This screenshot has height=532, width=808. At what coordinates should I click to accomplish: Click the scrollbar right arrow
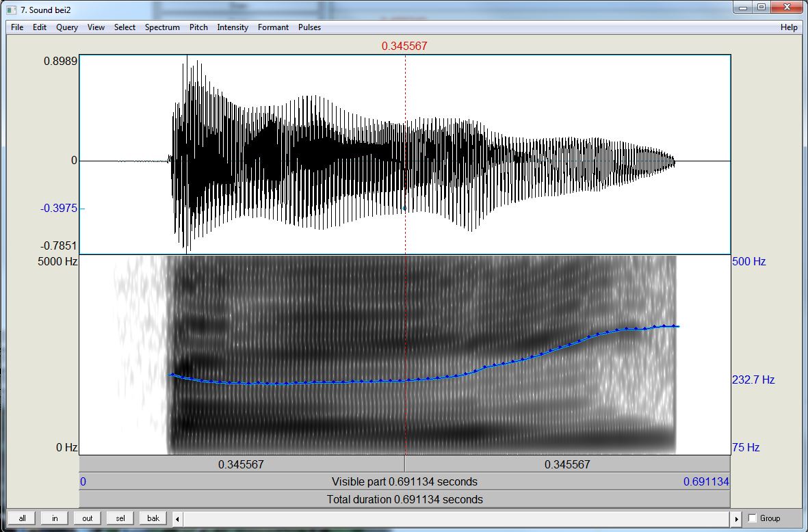click(x=736, y=518)
